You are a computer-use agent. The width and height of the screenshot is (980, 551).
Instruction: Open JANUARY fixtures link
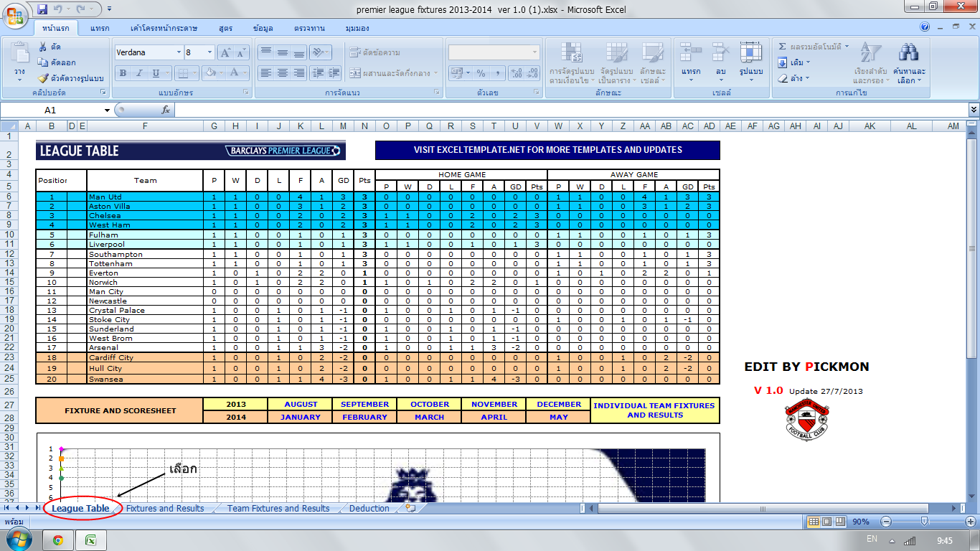tap(300, 417)
